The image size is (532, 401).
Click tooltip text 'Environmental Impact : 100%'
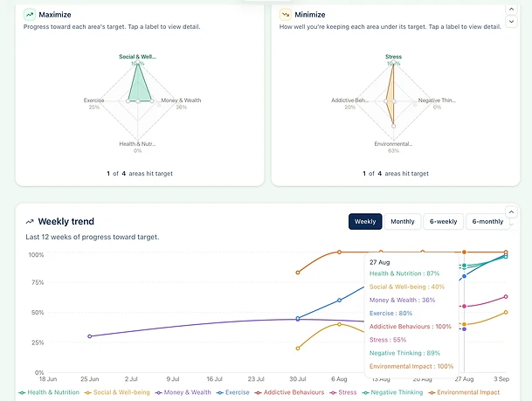pyautogui.click(x=411, y=366)
